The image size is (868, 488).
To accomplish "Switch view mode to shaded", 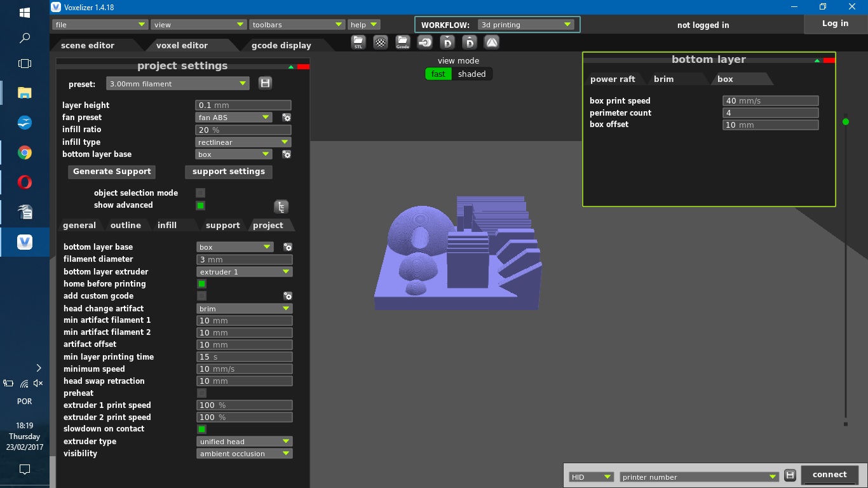I will [x=472, y=74].
